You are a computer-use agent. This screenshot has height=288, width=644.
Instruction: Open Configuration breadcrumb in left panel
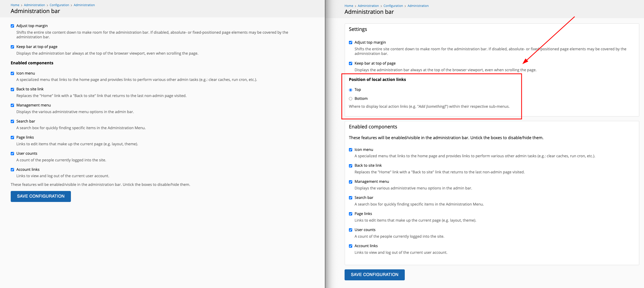pyautogui.click(x=59, y=5)
